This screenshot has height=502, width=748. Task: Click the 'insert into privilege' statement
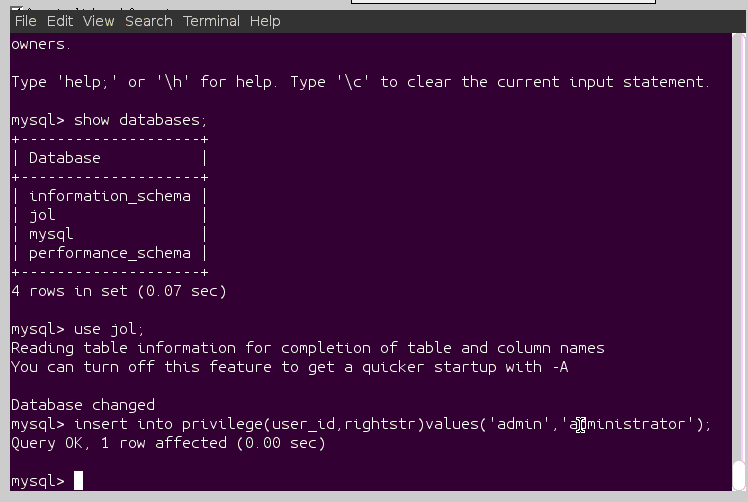tap(392, 424)
